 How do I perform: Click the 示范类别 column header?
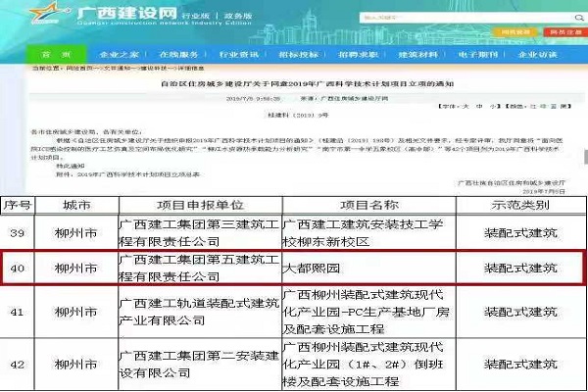point(521,205)
